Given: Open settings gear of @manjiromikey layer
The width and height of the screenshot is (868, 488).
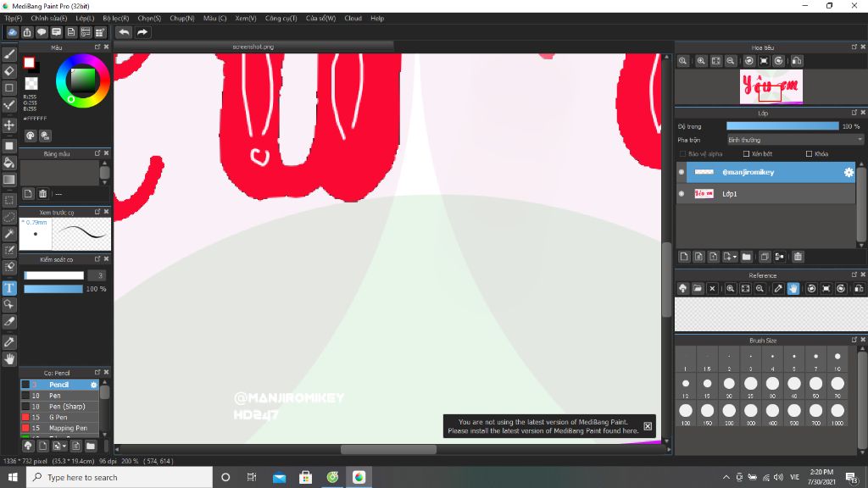Looking at the screenshot, I should [x=848, y=172].
